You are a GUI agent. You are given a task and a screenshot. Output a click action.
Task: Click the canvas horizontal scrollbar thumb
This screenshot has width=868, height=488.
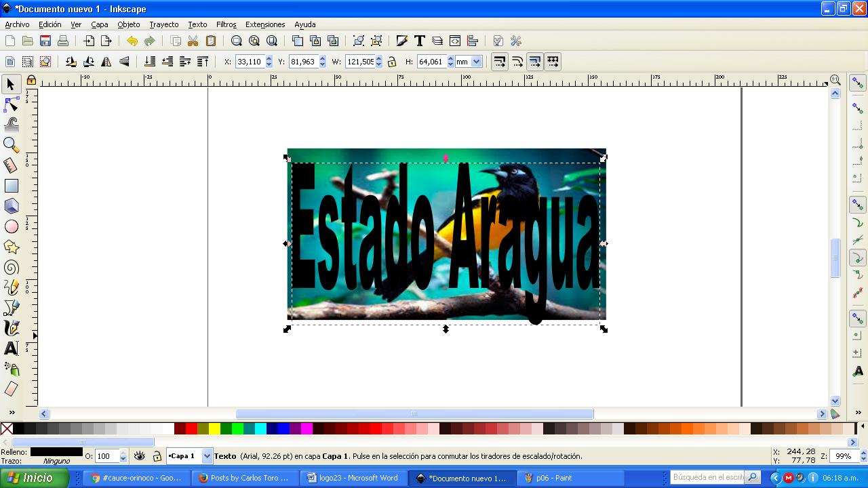point(414,413)
